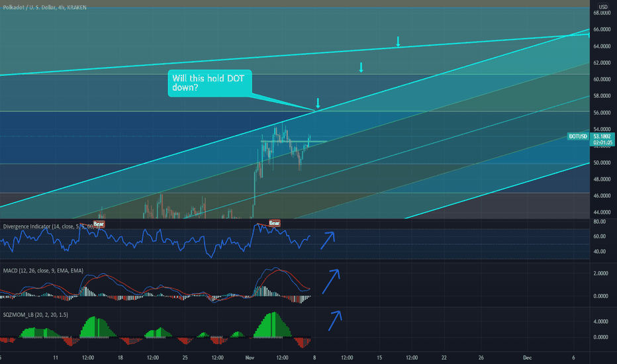This screenshot has height=364, width=617.
Task: Click the Dec date label on time axis
Action: point(527,357)
